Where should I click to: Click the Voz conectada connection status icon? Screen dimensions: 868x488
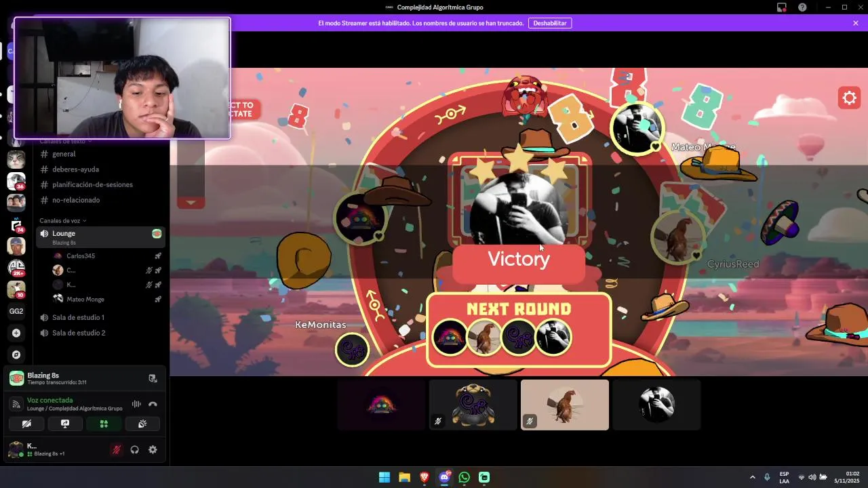(x=16, y=404)
